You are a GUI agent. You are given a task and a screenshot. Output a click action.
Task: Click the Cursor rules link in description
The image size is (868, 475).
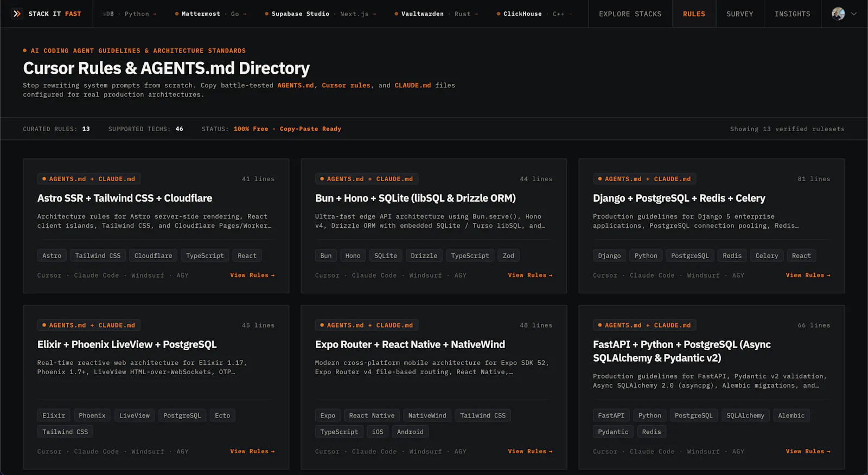point(346,85)
